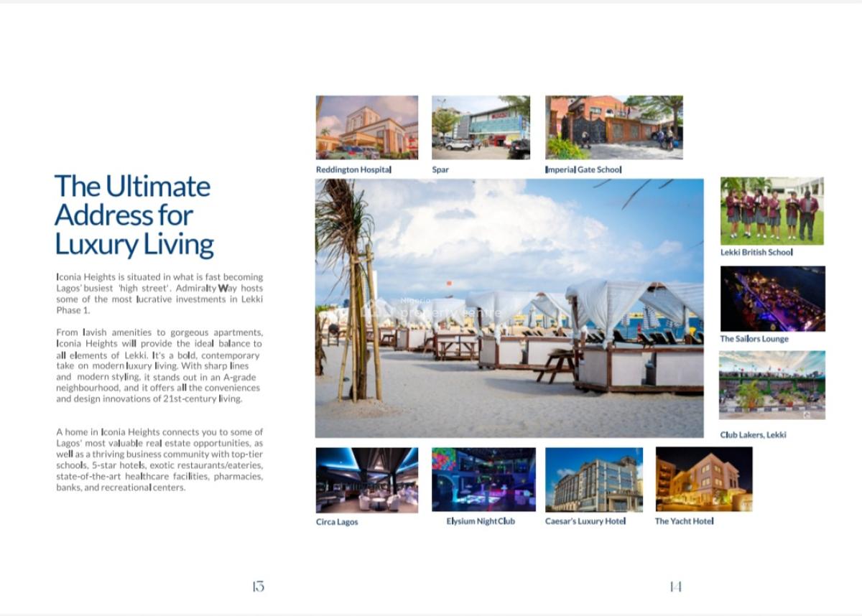Click The Sailors Lounge night photo
The image size is (862, 616).
click(773, 299)
